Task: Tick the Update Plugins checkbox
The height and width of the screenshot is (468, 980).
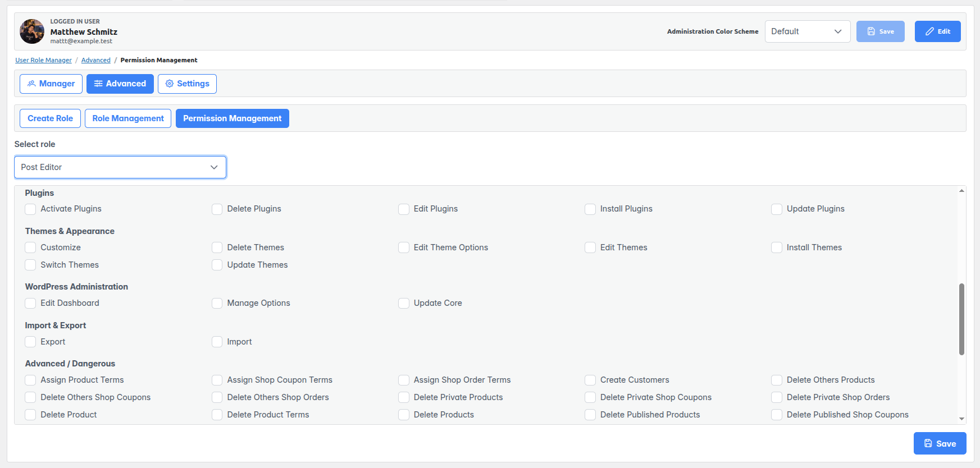Action: click(777, 209)
